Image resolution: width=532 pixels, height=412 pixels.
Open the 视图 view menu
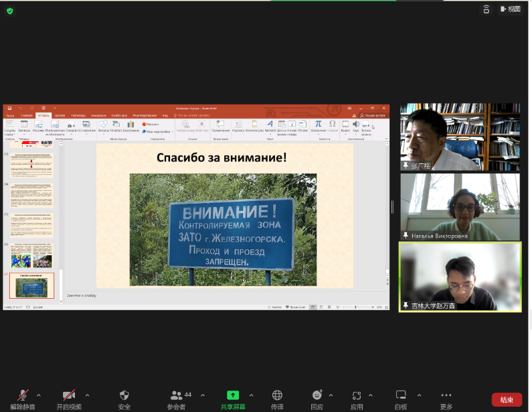[x=509, y=9]
